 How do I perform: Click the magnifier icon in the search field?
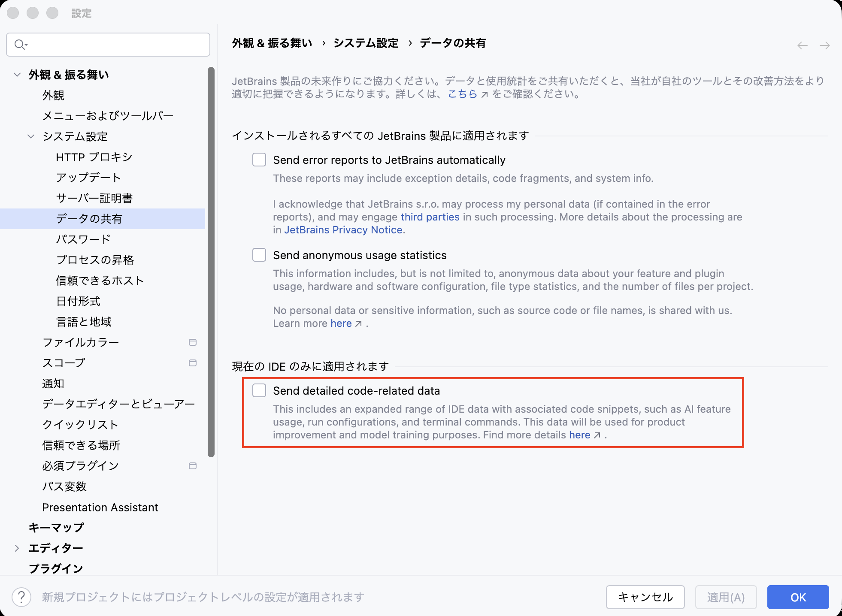point(20,44)
